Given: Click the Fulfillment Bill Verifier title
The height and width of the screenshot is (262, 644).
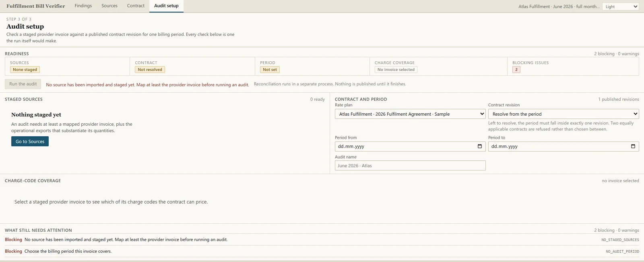Looking at the screenshot, I should (36, 6).
